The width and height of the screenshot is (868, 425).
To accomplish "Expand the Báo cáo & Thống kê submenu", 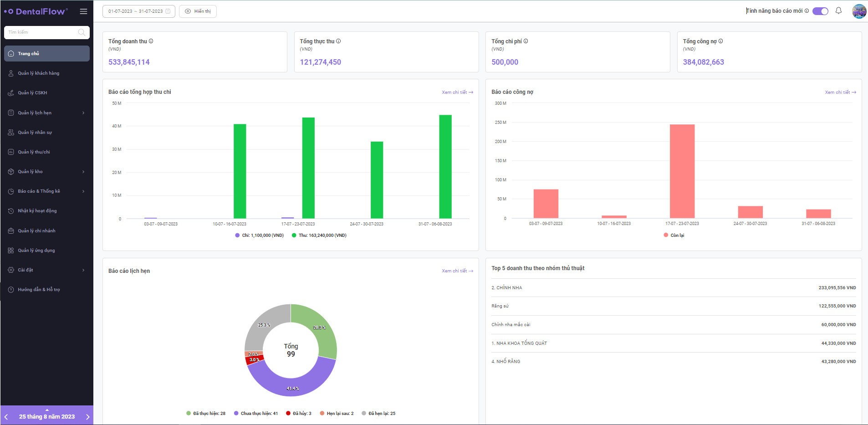I will click(x=83, y=191).
